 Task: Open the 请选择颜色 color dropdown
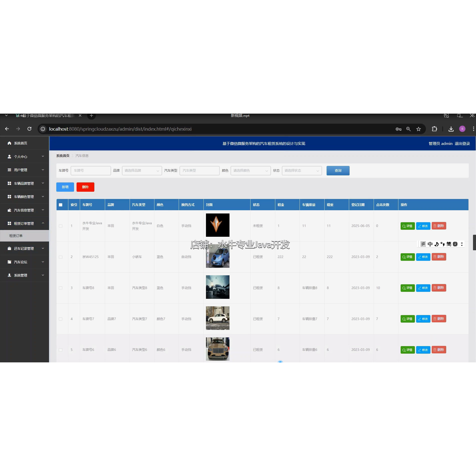(x=251, y=171)
